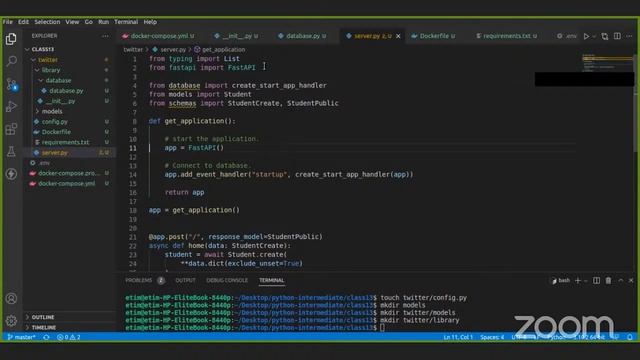Viewport: 640px width, 360px height.
Task: Open docker-compose.yml in the explorer tree
Action: point(66,184)
